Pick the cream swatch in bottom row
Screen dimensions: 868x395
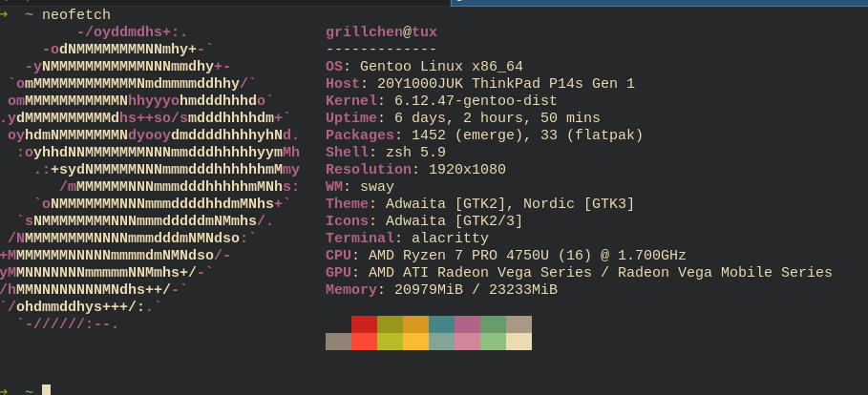[x=519, y=342]
